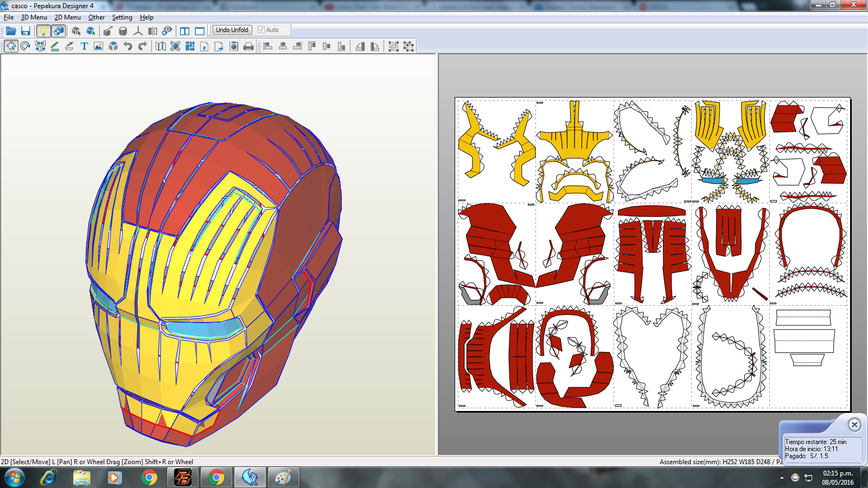Show hidden tray icons arrow
The width and height of the screenshot is (868, 488).
point(782,478)
